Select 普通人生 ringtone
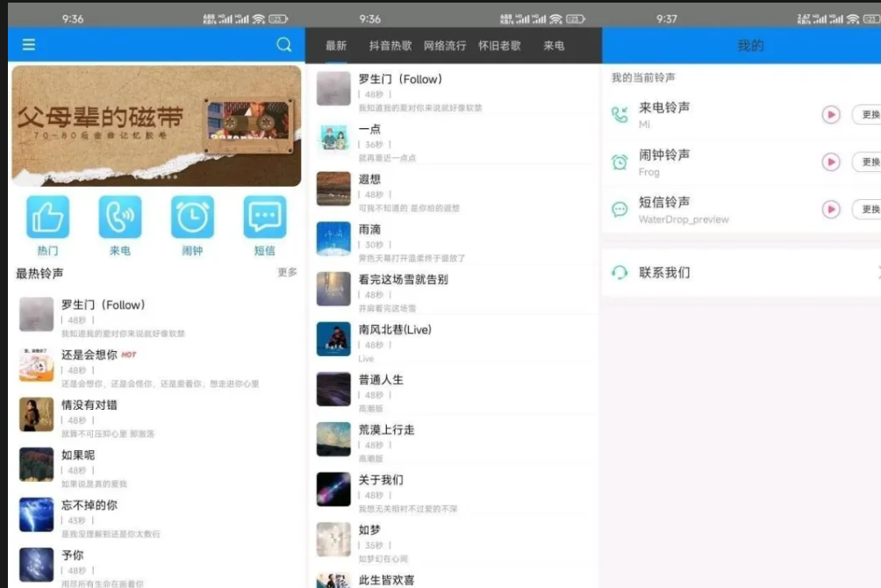The height and width of the screenshot is (588, 881). (453, 390)
